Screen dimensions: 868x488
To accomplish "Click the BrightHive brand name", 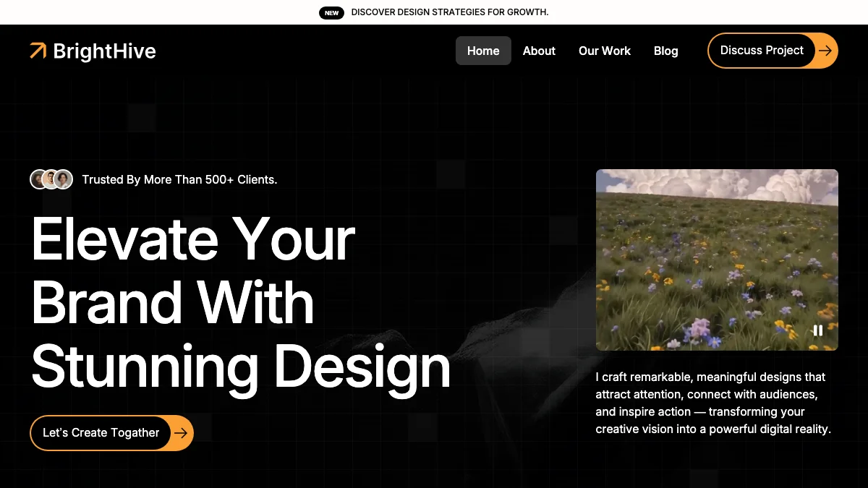I will [x=104, y=51].
